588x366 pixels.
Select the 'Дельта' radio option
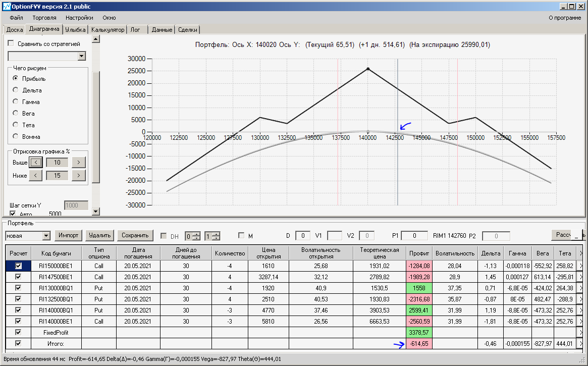coord(15,90)
